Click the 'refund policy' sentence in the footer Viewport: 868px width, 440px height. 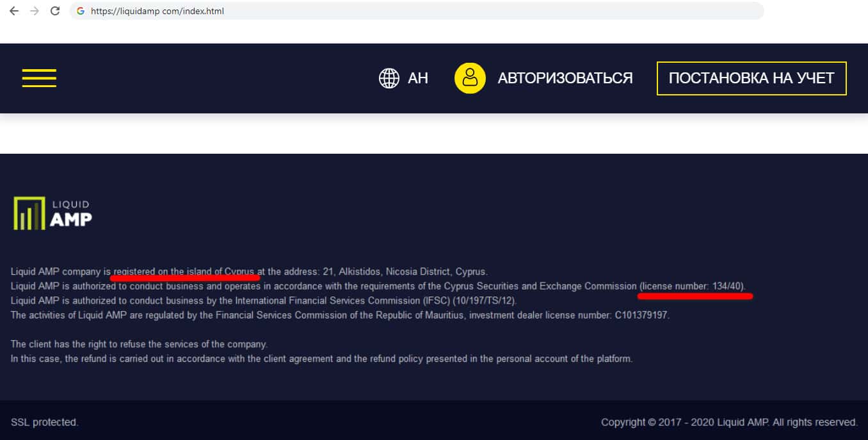coord(321,359)
